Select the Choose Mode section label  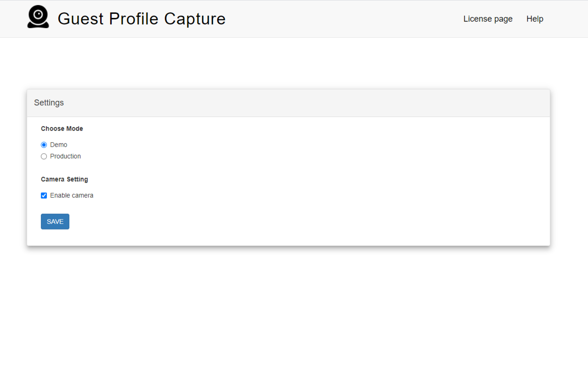(62, 128)
